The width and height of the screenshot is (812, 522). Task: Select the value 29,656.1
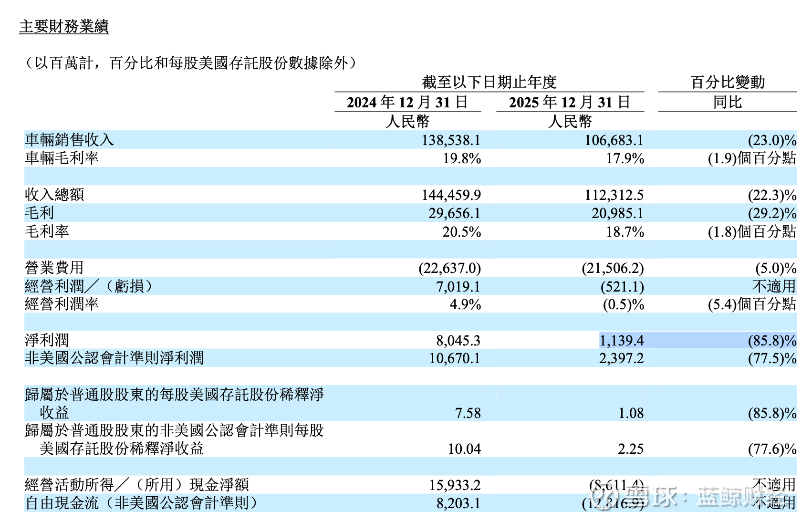[x=454, y=213]
